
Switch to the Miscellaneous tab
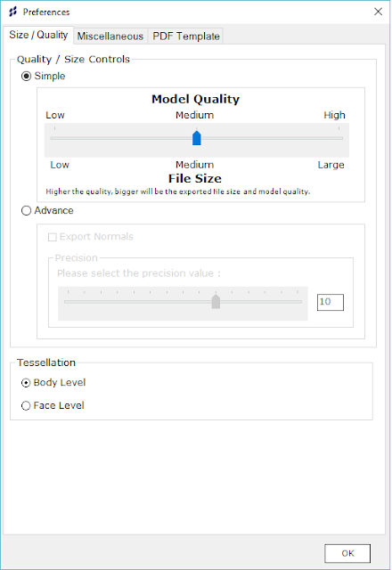click(x=110, y=36)
